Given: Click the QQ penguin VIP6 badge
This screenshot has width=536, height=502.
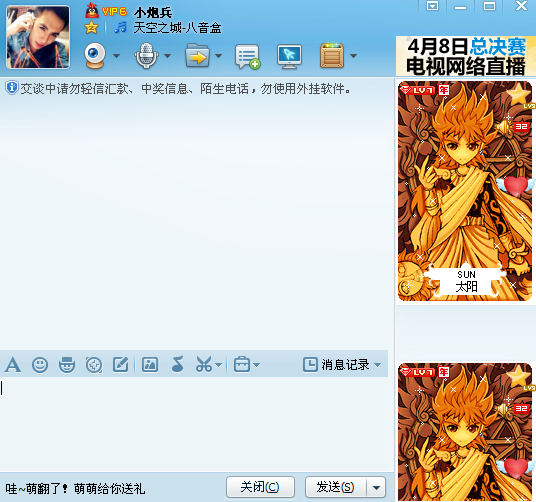Looking at the screenshot, I should click(x=106, y=12).
